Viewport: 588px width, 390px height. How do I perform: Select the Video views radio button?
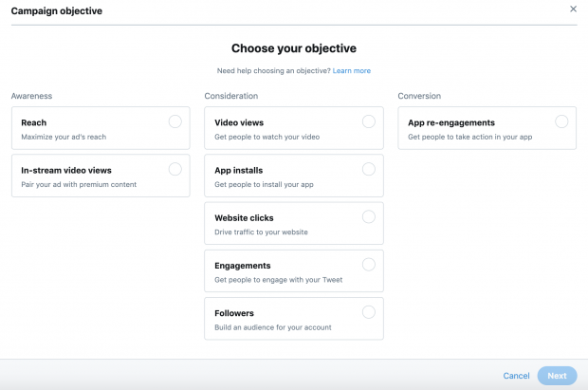[x=369, y=121]
